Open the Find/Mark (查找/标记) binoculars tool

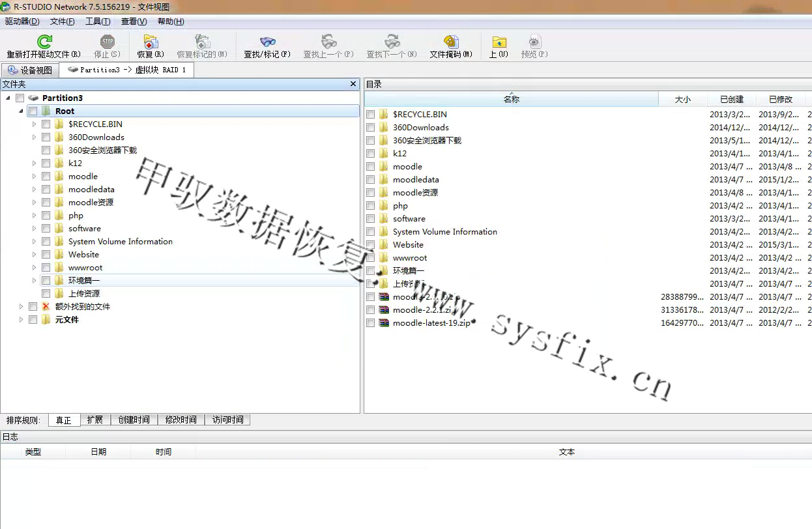(x=267, y=42)
